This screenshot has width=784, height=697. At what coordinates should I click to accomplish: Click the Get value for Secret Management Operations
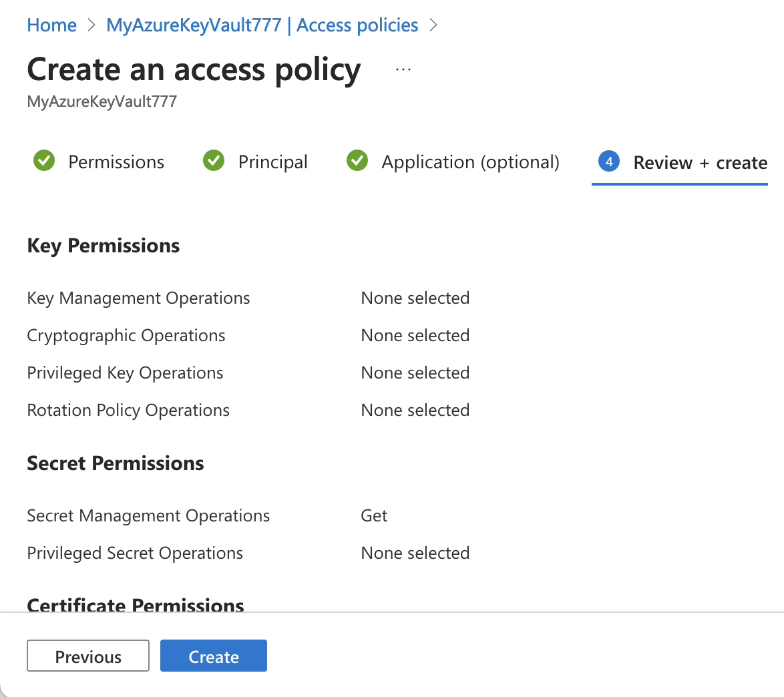pyautogui.click(x=374, y=515)
